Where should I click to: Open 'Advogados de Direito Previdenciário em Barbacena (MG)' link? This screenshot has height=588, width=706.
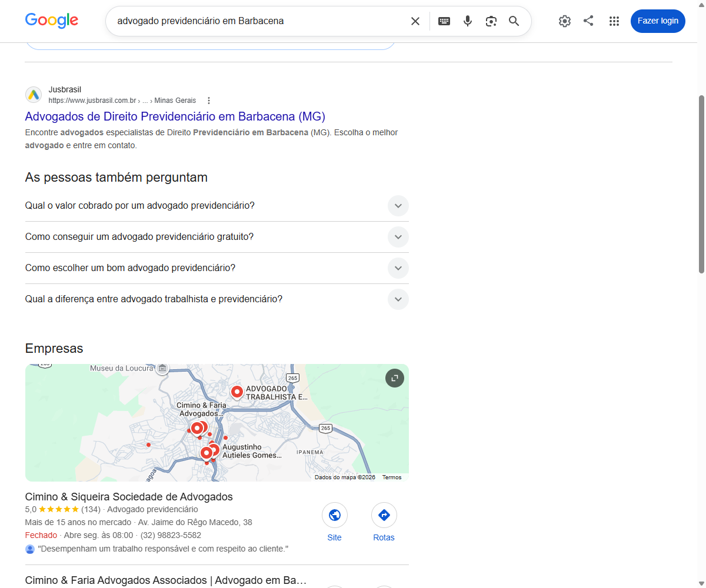[175, 116]
